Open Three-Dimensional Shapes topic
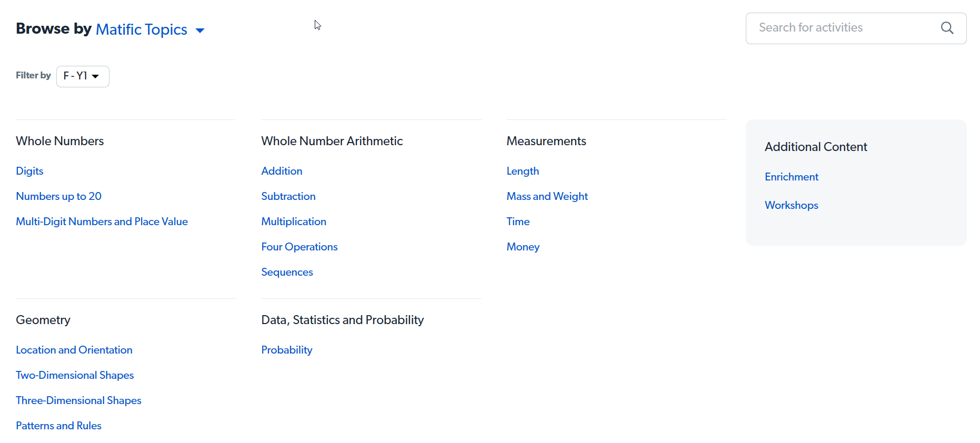 (78, 400)
